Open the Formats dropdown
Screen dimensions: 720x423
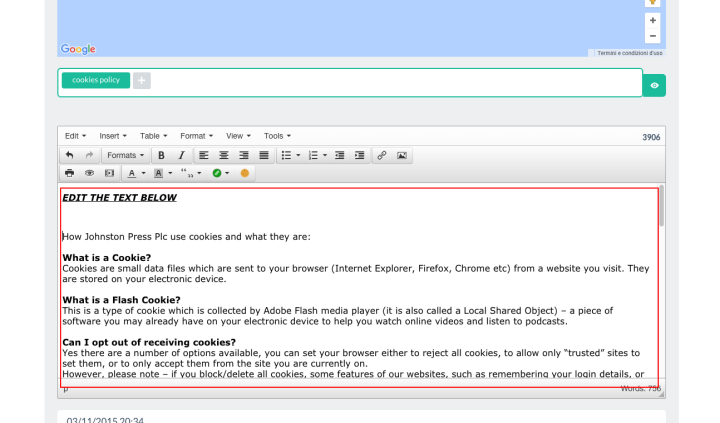[125, 156]
